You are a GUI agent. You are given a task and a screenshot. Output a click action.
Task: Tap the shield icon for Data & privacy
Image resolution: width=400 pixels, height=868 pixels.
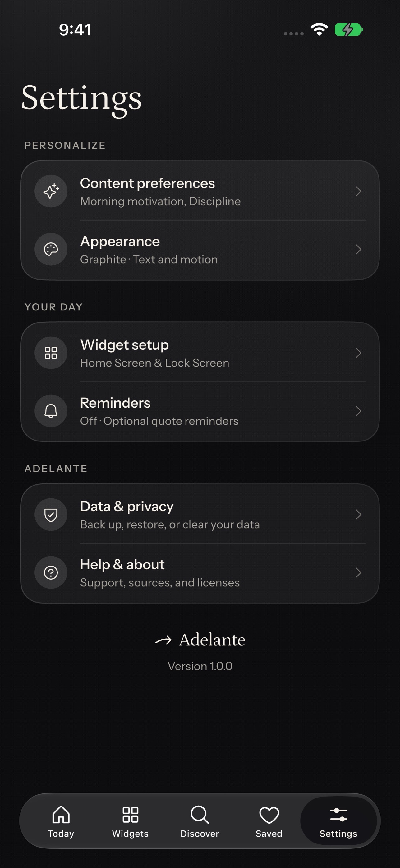[51, 514]
